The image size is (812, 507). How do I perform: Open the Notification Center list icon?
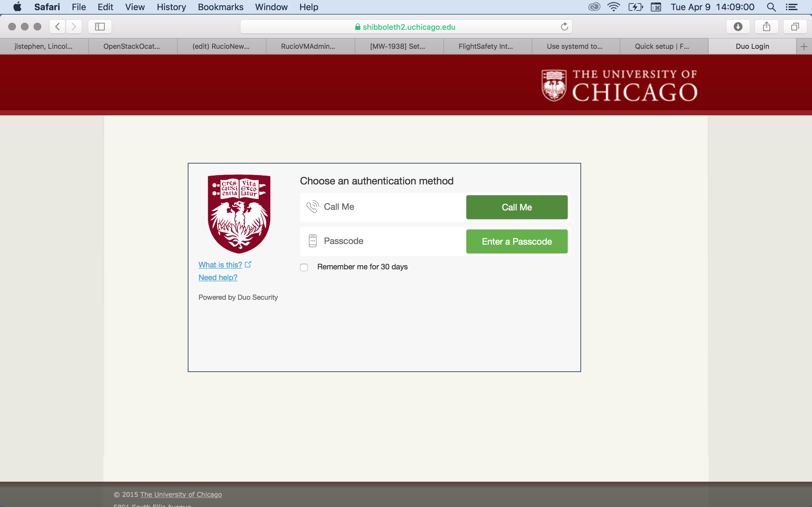coord(791,7)
